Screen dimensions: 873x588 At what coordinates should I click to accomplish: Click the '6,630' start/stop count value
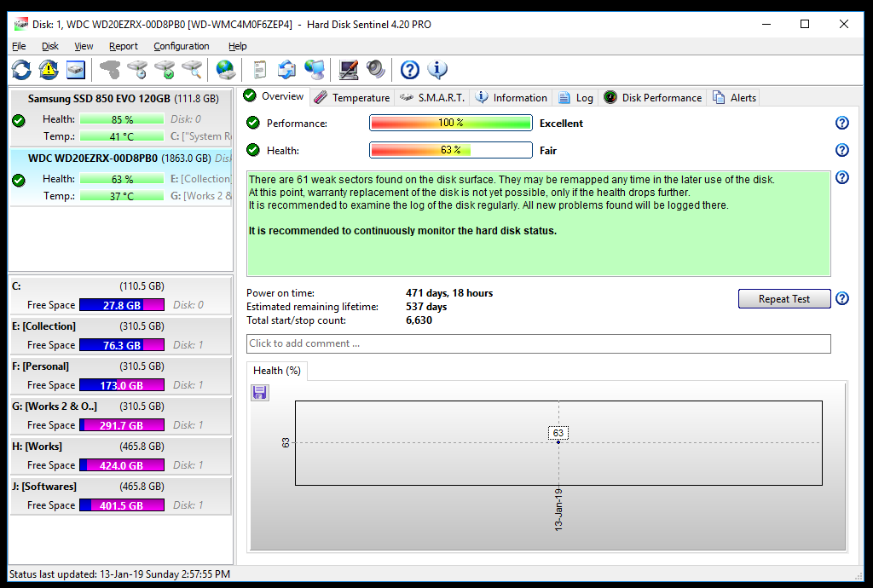(x=419, y=320)
